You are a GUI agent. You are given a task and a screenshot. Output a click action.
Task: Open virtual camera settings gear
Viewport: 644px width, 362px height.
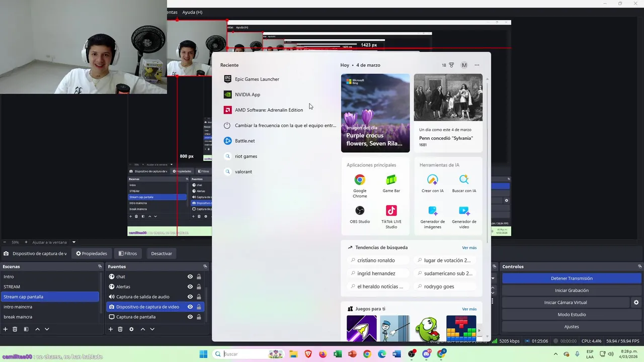(x=636, y=302)
